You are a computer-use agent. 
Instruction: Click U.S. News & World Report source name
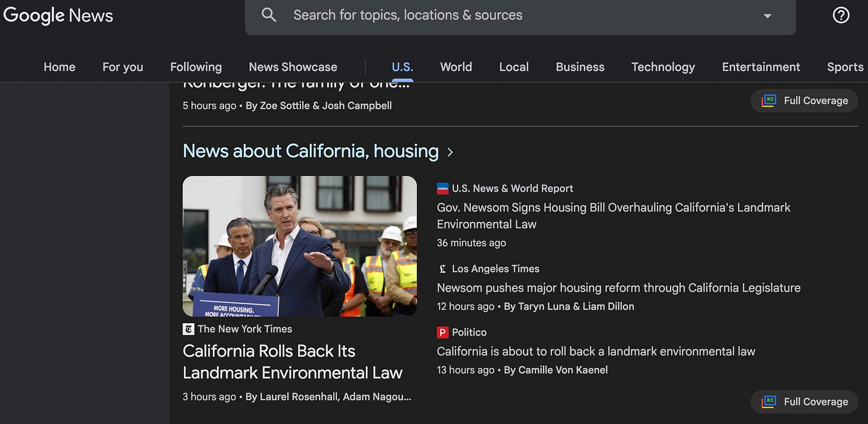pyautogui.click(x=513, y=188)
